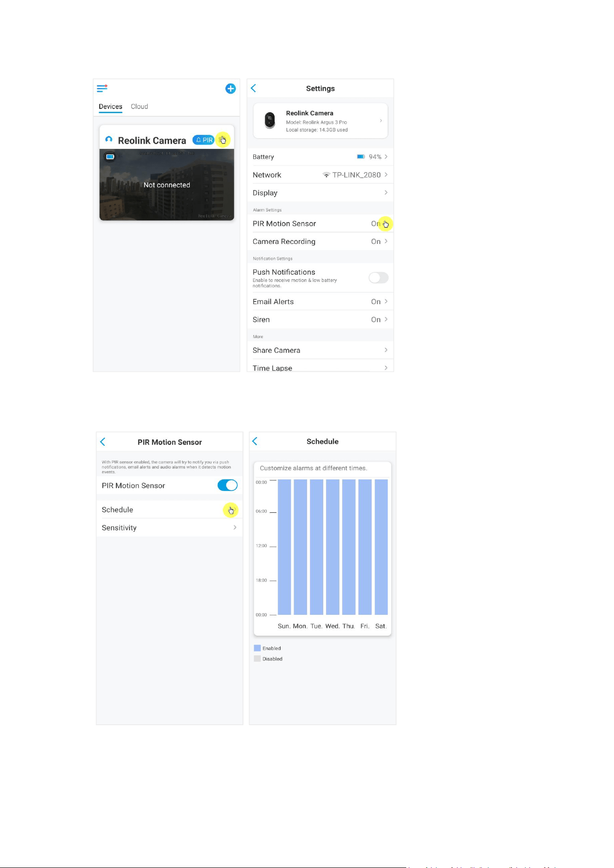The image size is (614, 868).
Task: Tap the blue add device plus icon
Action: click(x=230, y=89)
